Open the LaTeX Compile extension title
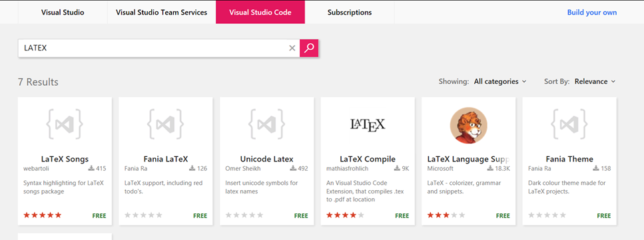The height and width of the screenshot is (240, 644). coord(368,159)
